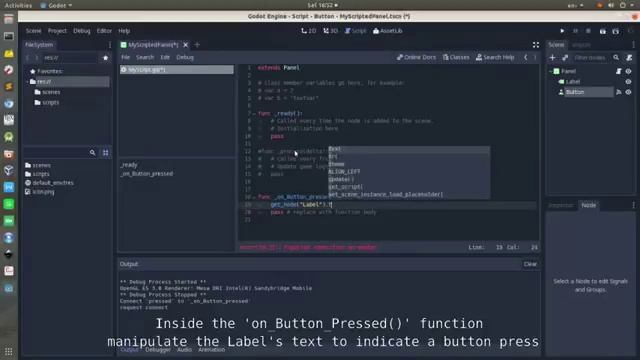Play the edited scene clapperboard icon

(x=603, y=31)
